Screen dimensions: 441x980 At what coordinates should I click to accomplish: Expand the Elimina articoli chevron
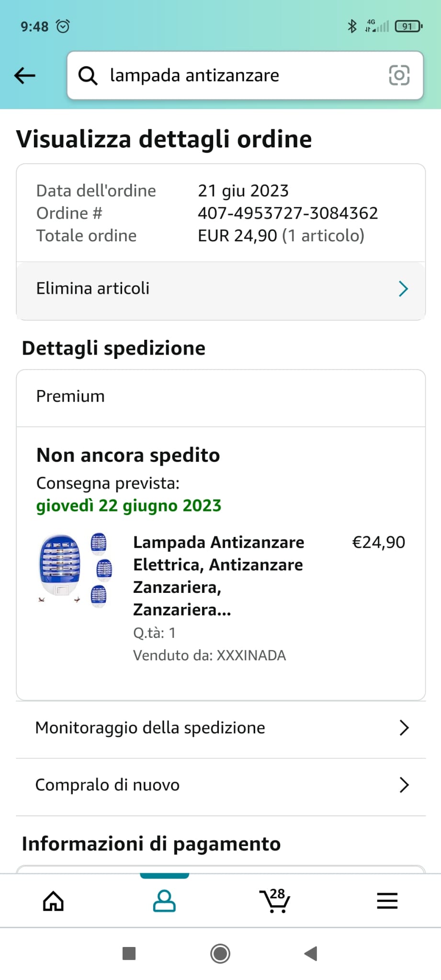coord(403,289)
